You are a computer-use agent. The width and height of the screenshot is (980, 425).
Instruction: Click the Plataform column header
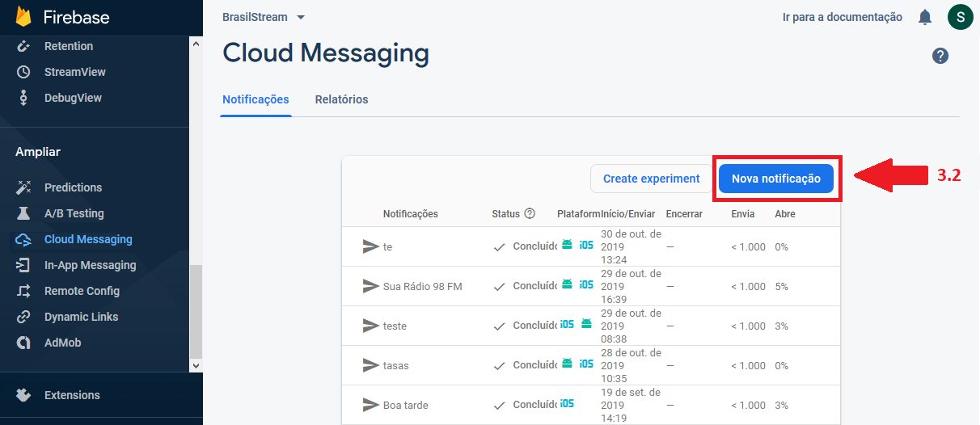click(x=579, y=214)
